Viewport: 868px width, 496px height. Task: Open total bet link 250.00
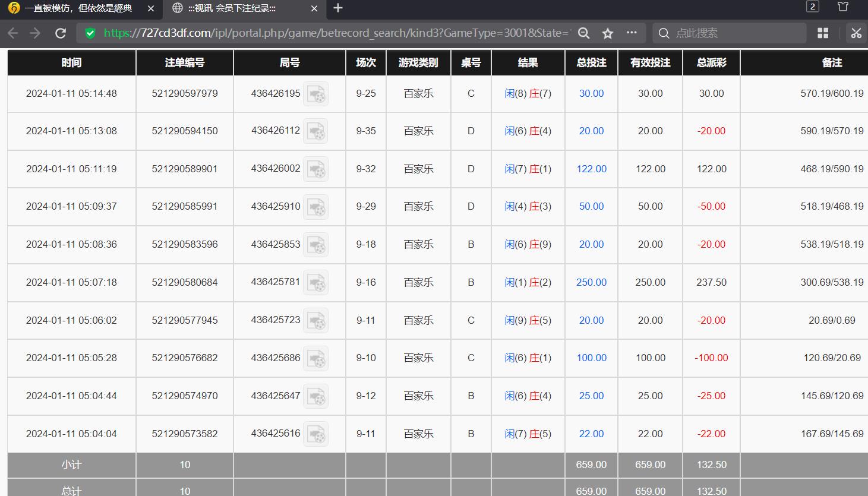pos(591,283)
